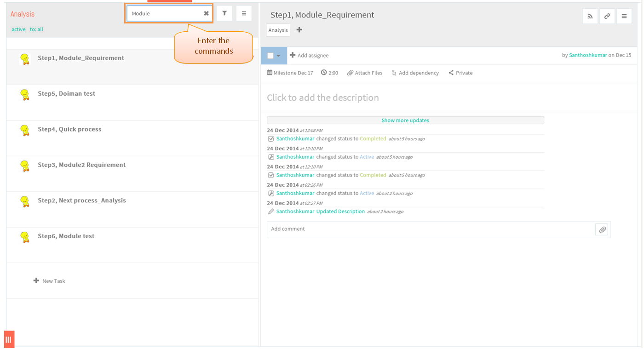Open the task list hamburger menu beside the filter
The height and width of the screenshot is (349, 644).
(244, 13)
